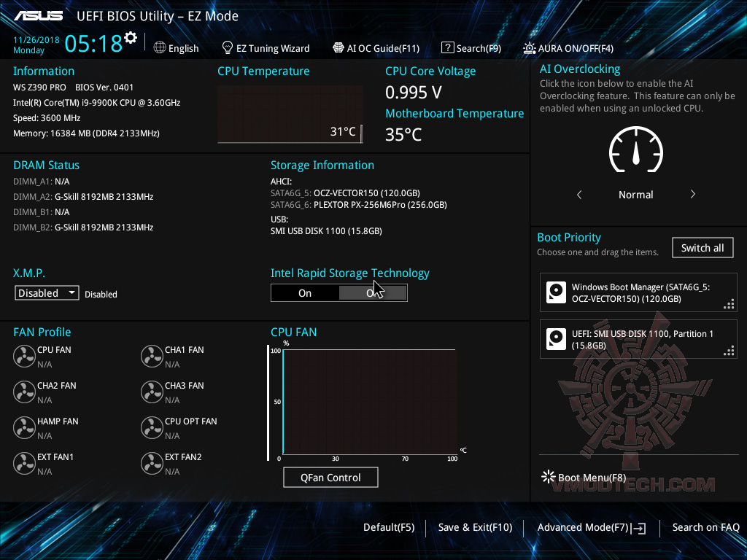Click the UEFI SMI USB DISK disk icon
Screen dimensions: 747x560
[x=556, y=339]
